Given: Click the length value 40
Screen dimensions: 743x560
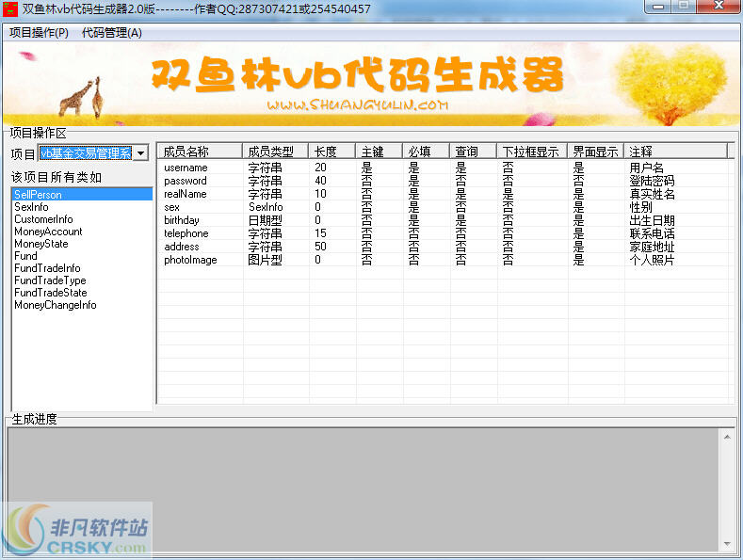Looking at the screenshot, I should click(320, 181).
